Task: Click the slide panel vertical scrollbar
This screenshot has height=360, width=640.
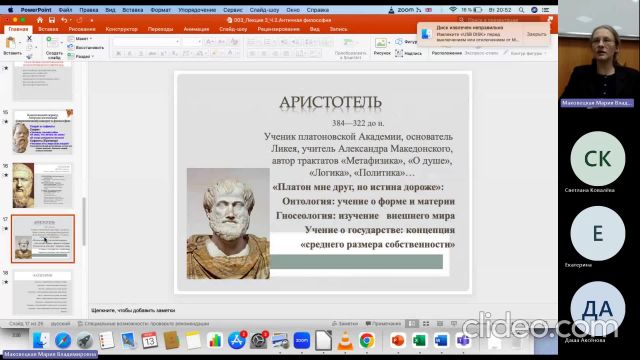Action: tap(84, 222)
